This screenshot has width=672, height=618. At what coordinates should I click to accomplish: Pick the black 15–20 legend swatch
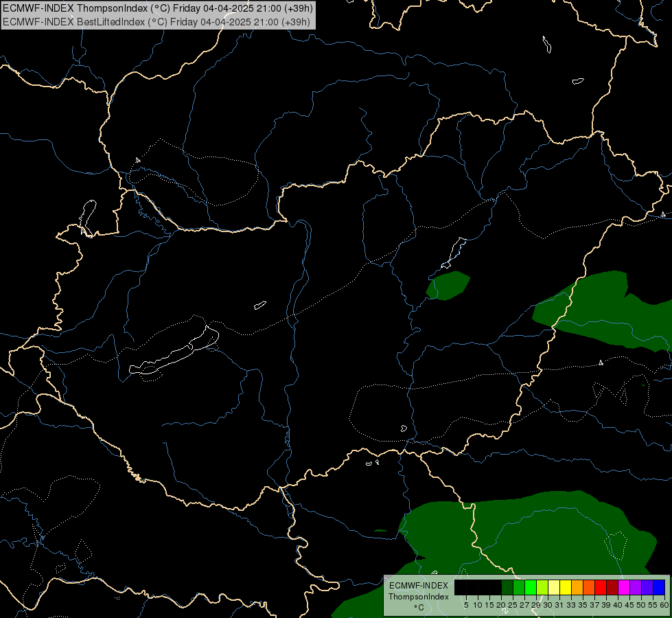click(496, 587)
